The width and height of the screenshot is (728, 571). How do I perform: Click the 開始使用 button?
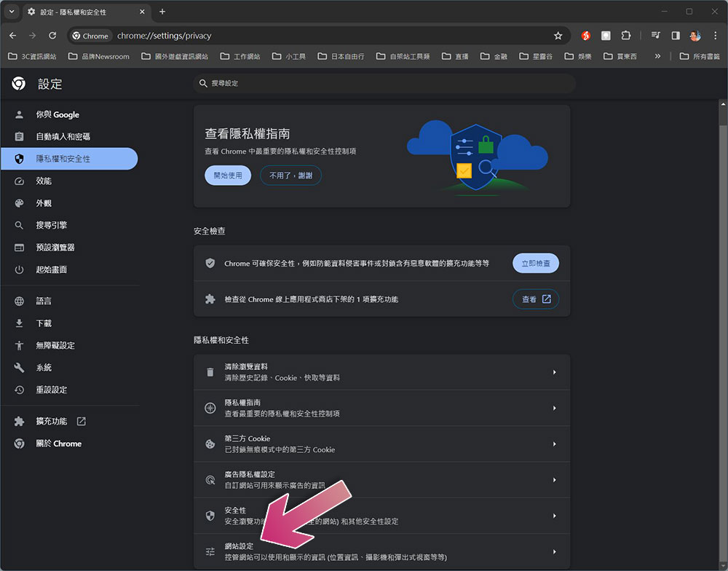tap(228, 176)
